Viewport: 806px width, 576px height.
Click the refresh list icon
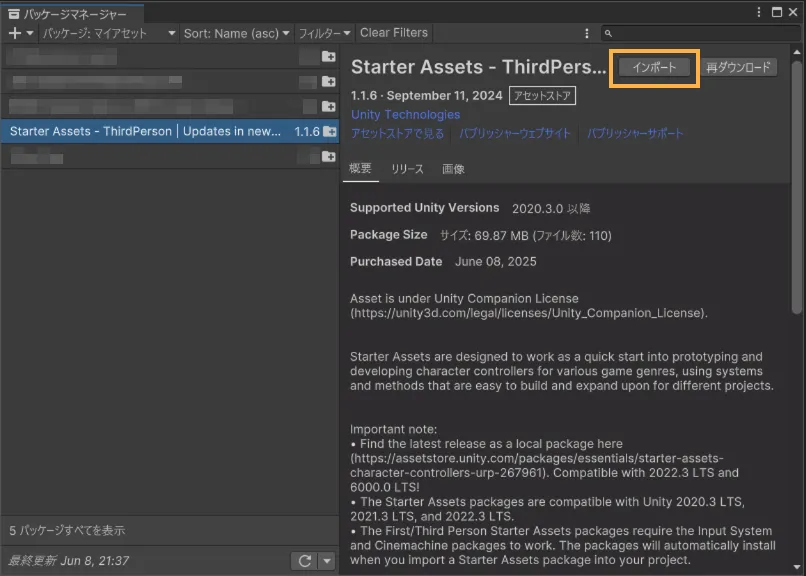(304, 561)
